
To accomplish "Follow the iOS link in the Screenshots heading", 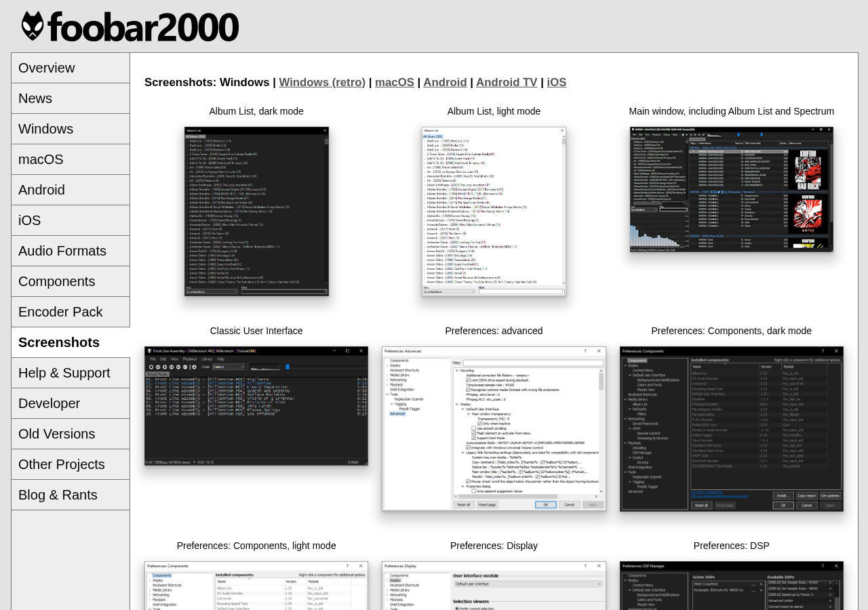I will pos(557,82).
